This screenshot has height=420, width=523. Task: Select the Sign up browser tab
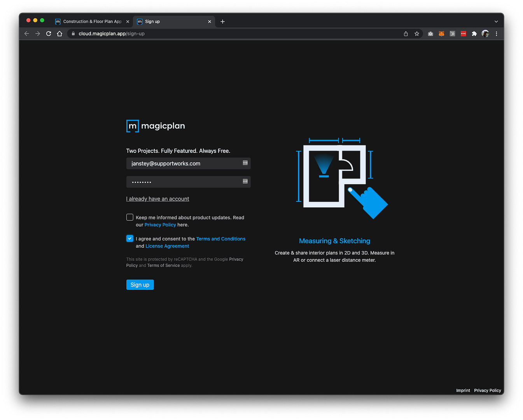(174, 22)
